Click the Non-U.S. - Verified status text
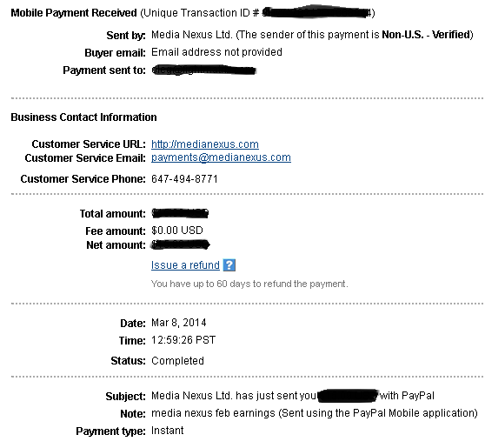 click(x=426, y=35)
